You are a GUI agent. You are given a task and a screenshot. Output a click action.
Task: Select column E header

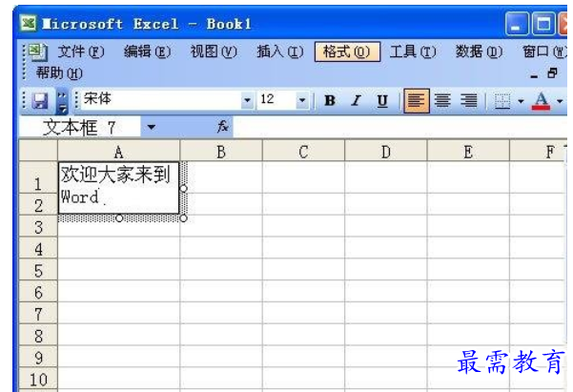click(468, 151)
